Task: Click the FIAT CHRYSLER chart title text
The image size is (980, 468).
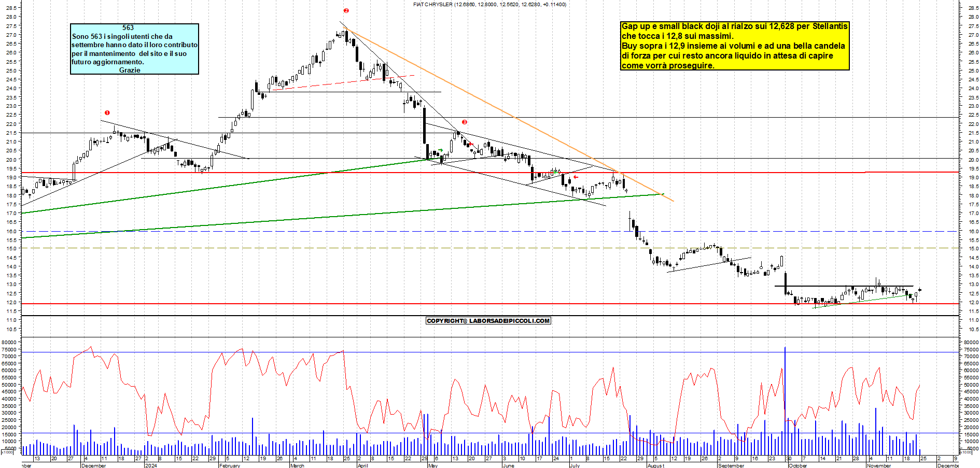Action: click(489, 4)
